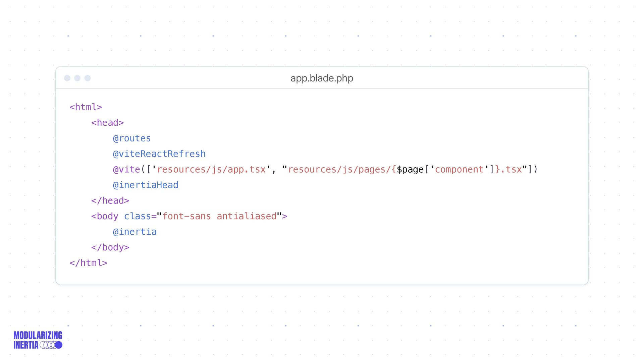Click the app.blade.php file title

tap(322, 78)
